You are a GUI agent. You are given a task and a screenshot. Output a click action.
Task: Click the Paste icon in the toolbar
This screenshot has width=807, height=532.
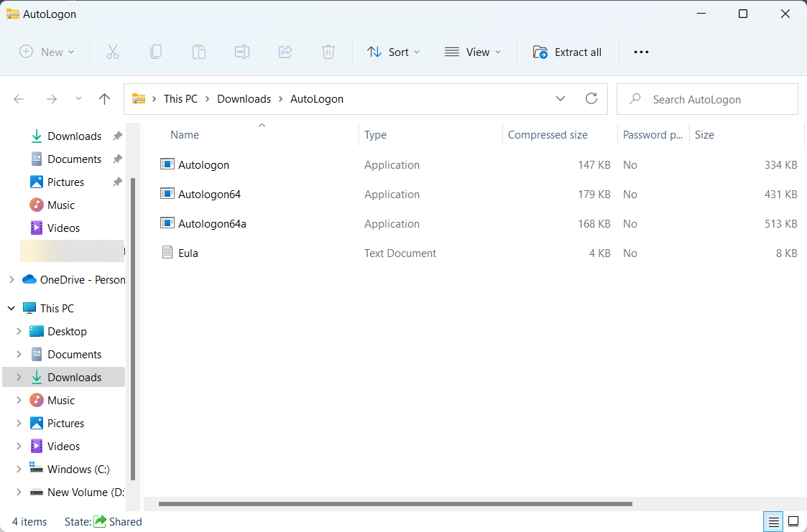pyautogui.click(x=198, y=51)
